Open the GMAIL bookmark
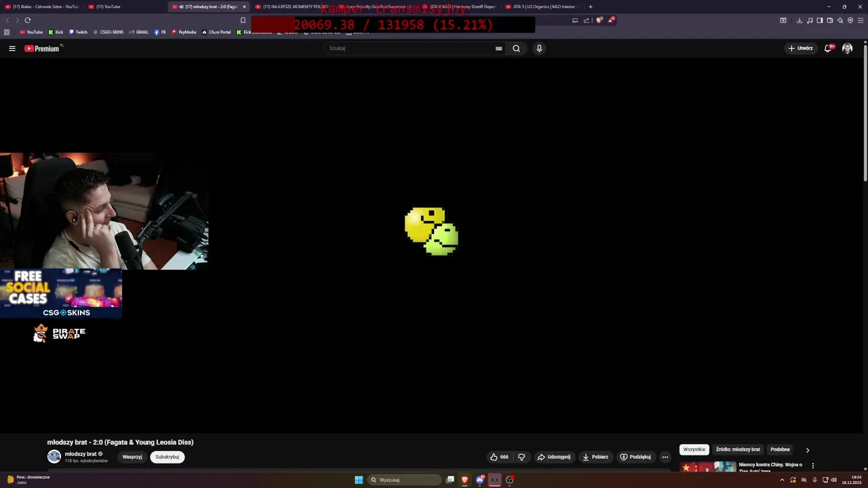Screen dimensions: 868x488 coord(138,32)
